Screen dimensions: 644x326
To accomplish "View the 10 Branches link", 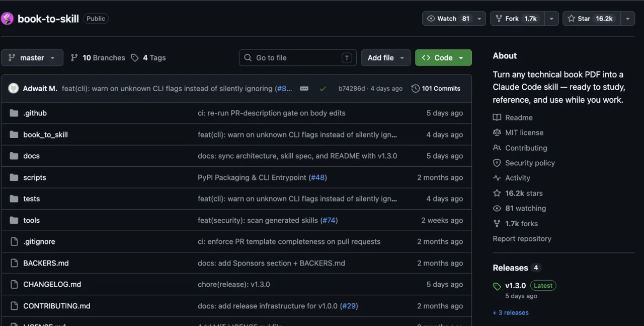I will pyautogui.click(x=98, y=58).
